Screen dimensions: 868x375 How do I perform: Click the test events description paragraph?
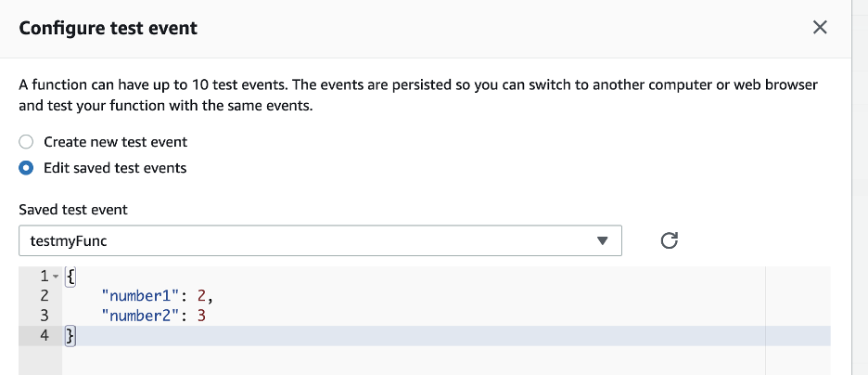pyautogui.click(x=417, y=95)
